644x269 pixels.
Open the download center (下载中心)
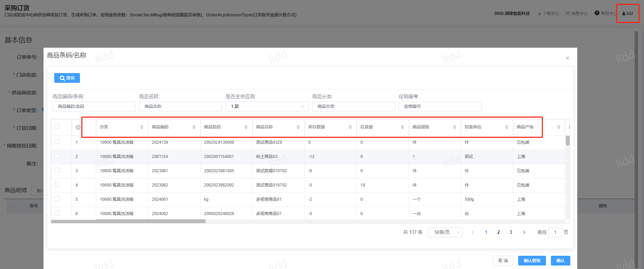548,14
